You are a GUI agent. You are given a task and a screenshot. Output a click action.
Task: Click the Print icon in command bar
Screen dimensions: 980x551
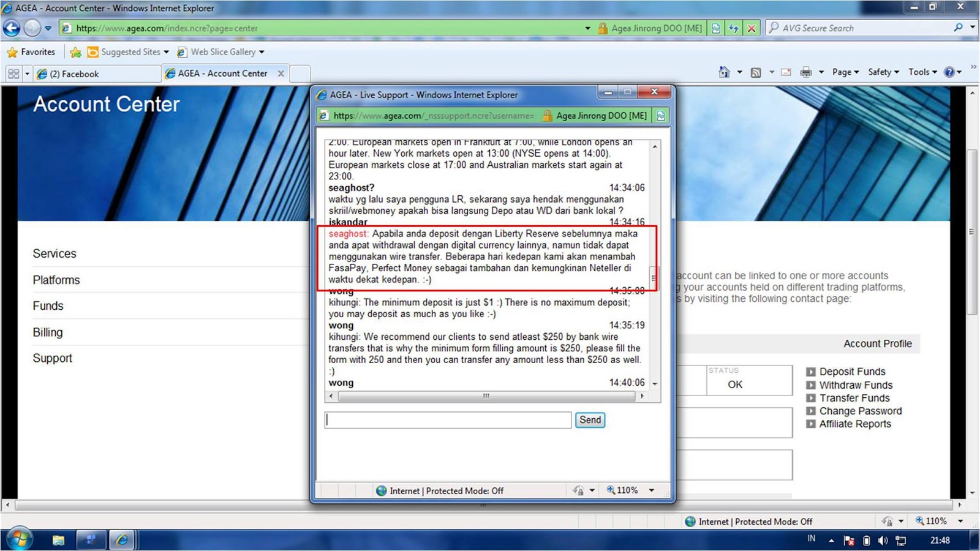(806, 72)
